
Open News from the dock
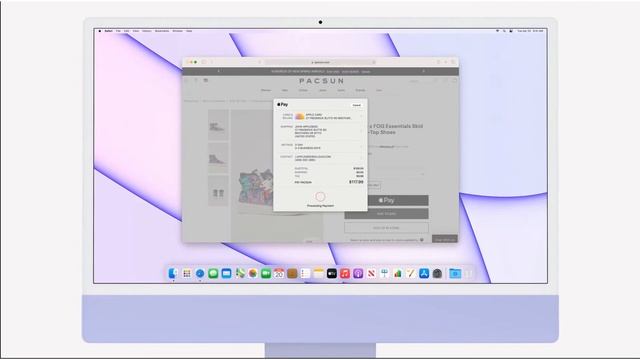(x=371, y=273)
